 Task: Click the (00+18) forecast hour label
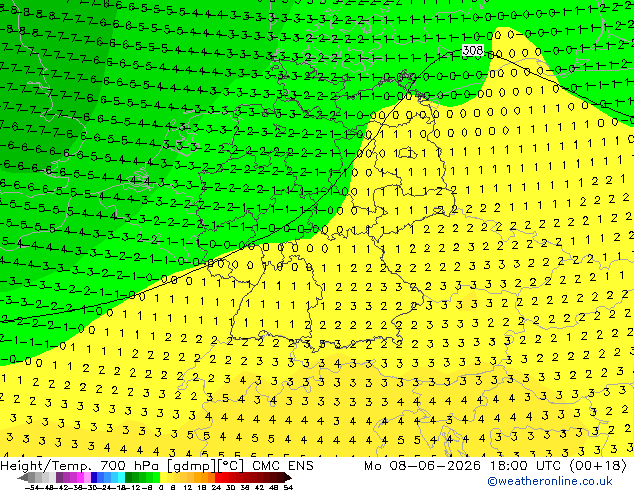pyautogui.click(x=598, y=466)
